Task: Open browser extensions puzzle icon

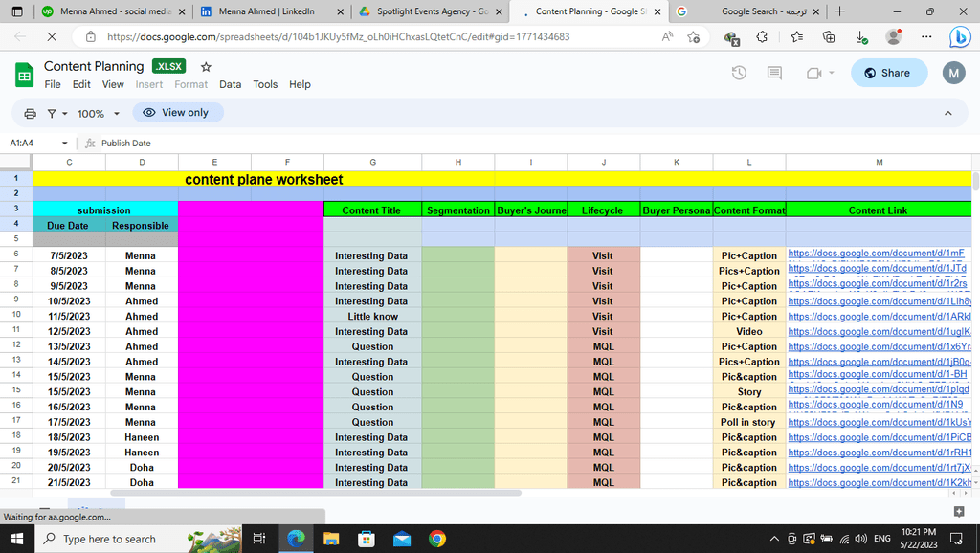Action: click(761, 37)
